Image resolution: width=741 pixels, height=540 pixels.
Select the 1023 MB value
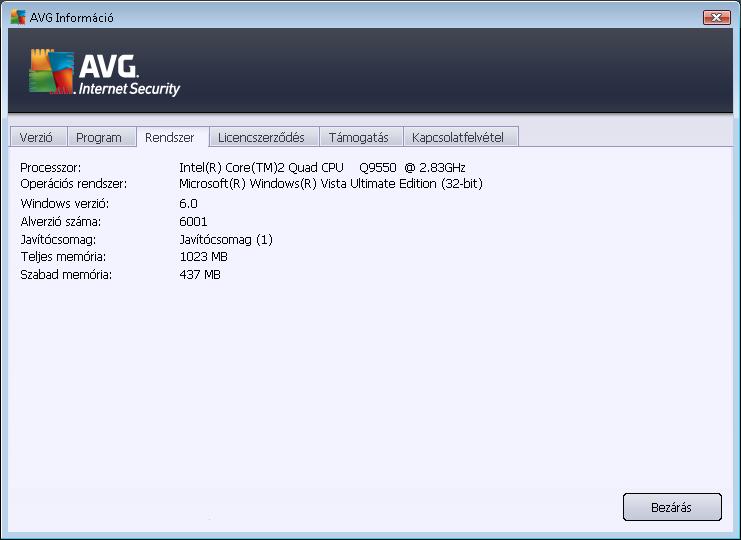pos(204,257)
